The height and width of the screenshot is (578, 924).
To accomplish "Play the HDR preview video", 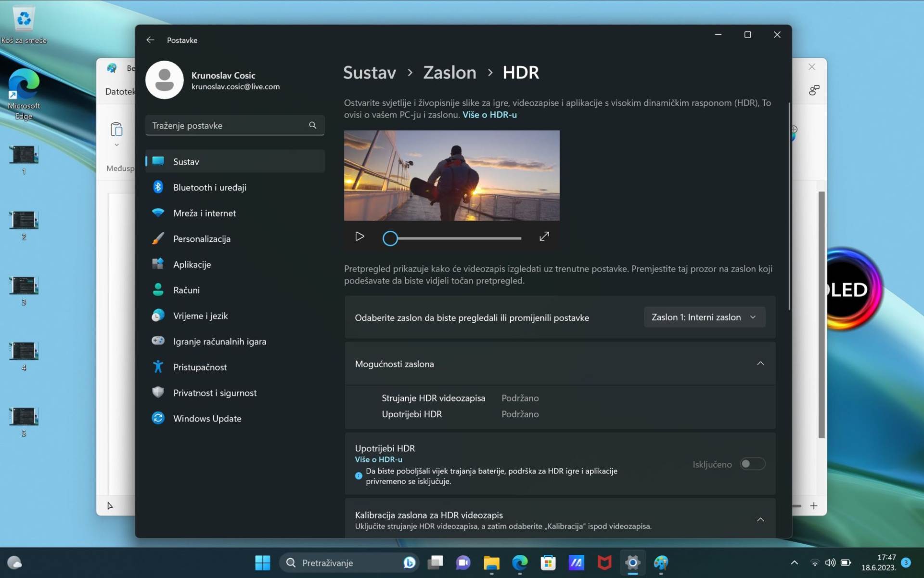I will [359, 236].
